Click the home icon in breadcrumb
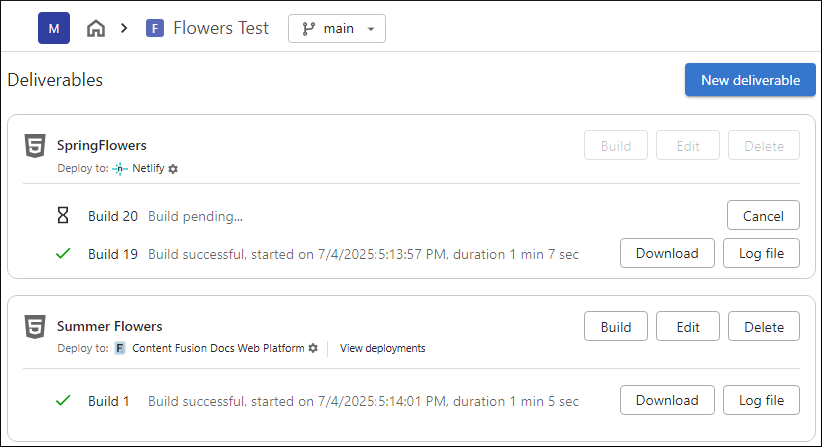The image size is (822, 447). 96,29
